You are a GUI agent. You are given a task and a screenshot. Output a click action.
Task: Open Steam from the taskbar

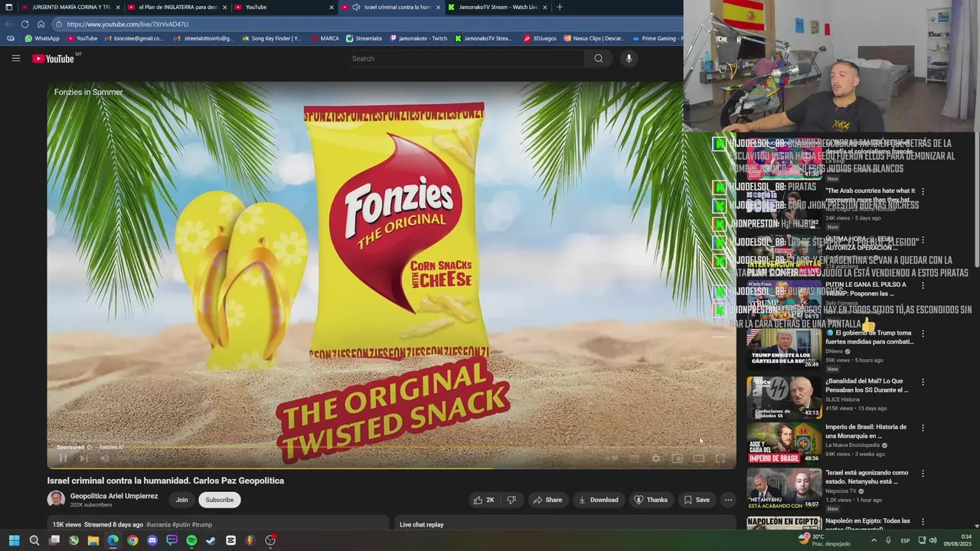(211, 540)
